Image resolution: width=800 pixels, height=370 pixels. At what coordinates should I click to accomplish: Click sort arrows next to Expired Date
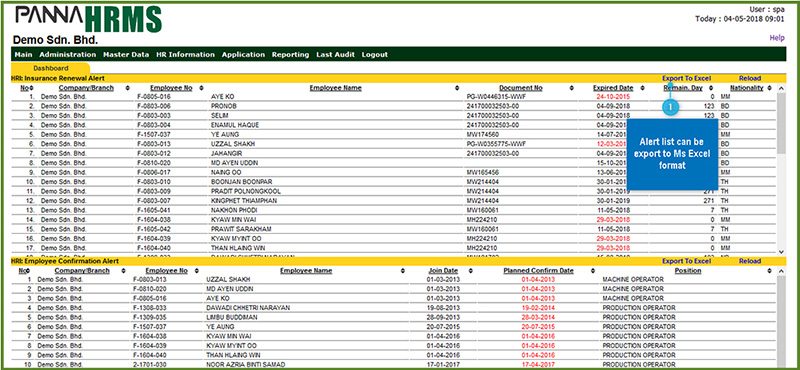(x=642, y=88)
